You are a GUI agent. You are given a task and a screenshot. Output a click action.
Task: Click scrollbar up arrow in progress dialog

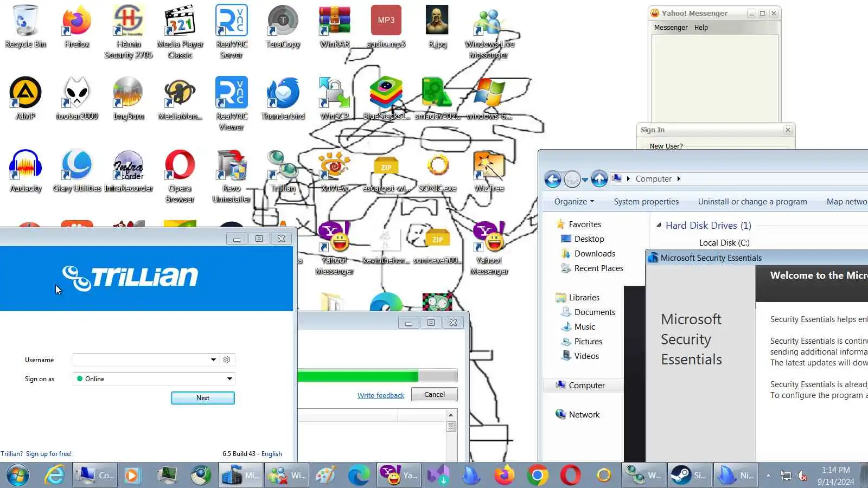pos(451,415)
